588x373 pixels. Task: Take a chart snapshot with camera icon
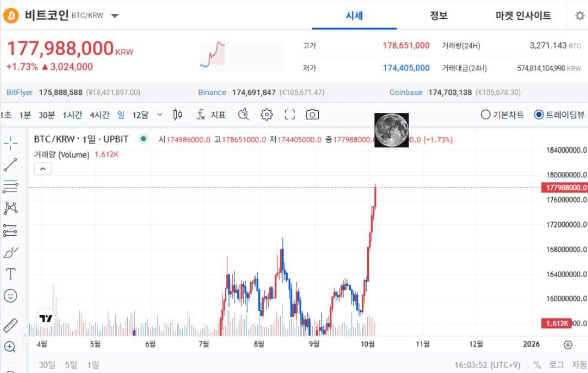point(312,115)
